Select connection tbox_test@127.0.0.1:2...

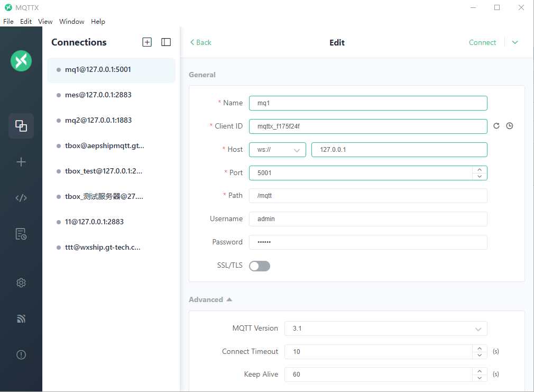click(x=111, y=171)
